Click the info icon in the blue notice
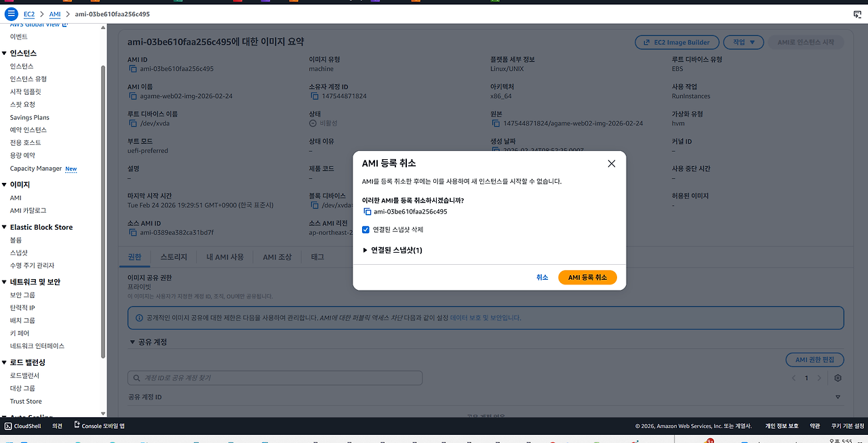Screen dimensions: 868x443 click(x=138, y=318)
